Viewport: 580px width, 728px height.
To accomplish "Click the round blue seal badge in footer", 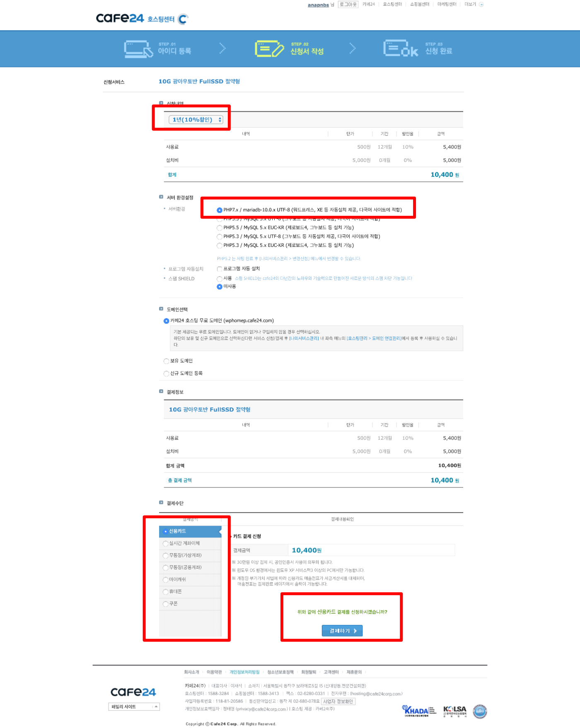I will coord(480,711).
